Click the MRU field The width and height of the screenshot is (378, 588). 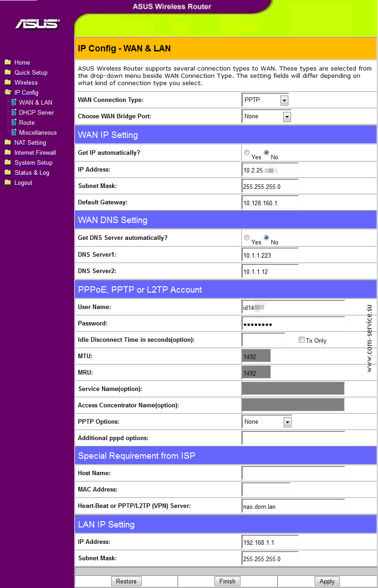point(256,373)
